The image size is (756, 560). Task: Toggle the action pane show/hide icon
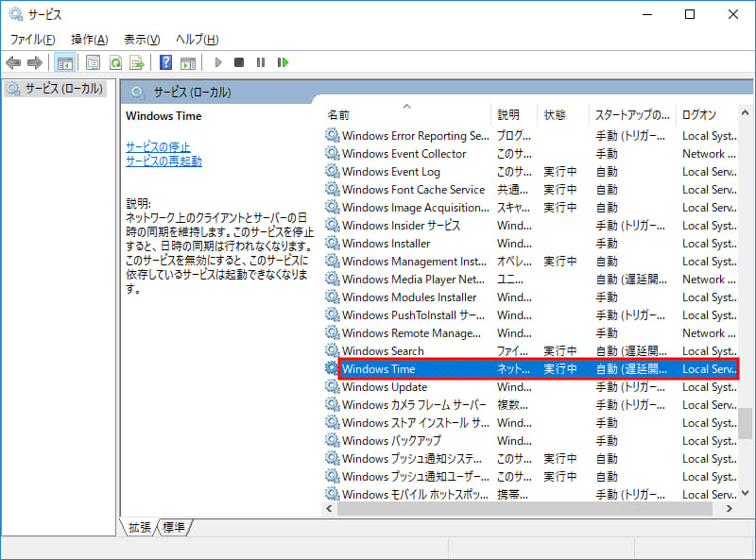[x=188, y=62]
